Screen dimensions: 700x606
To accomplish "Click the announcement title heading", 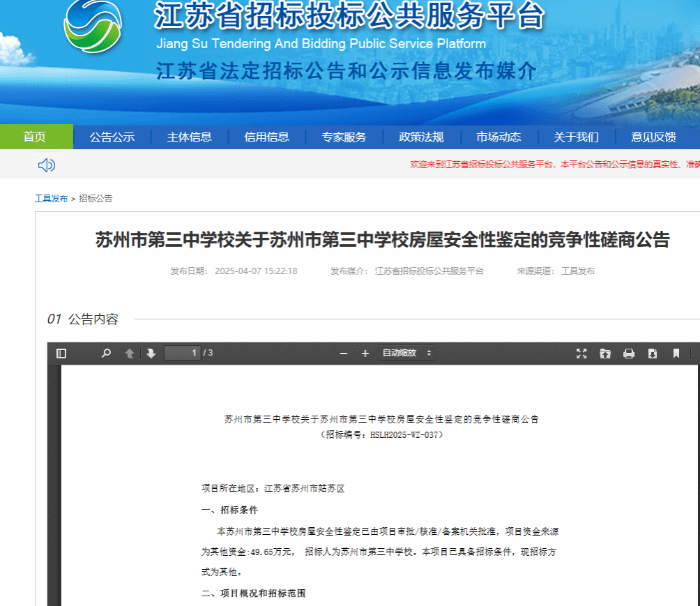I will [383, 240].
